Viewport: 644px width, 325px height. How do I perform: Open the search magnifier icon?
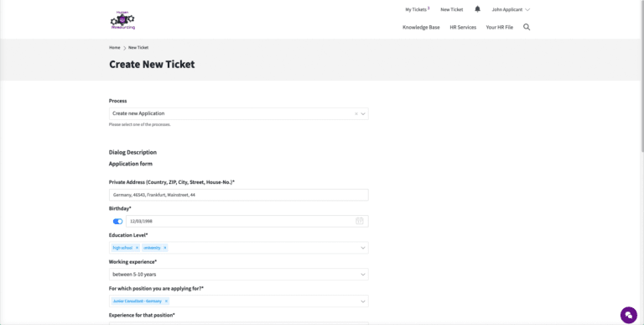(527, 27)
